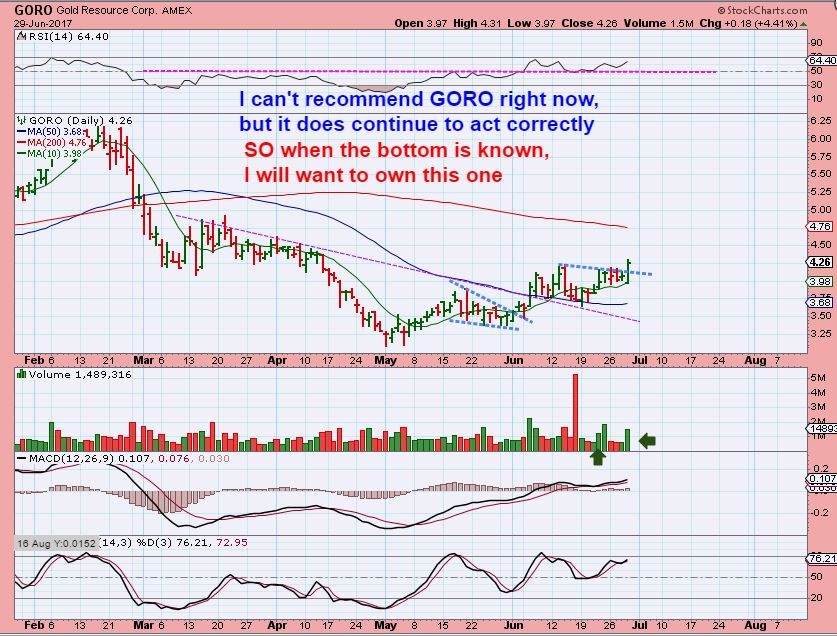Viewport: 837px width, 636px height.
Task: Click the Volume 1,489,316 panel label
Action: coord(80,374)
